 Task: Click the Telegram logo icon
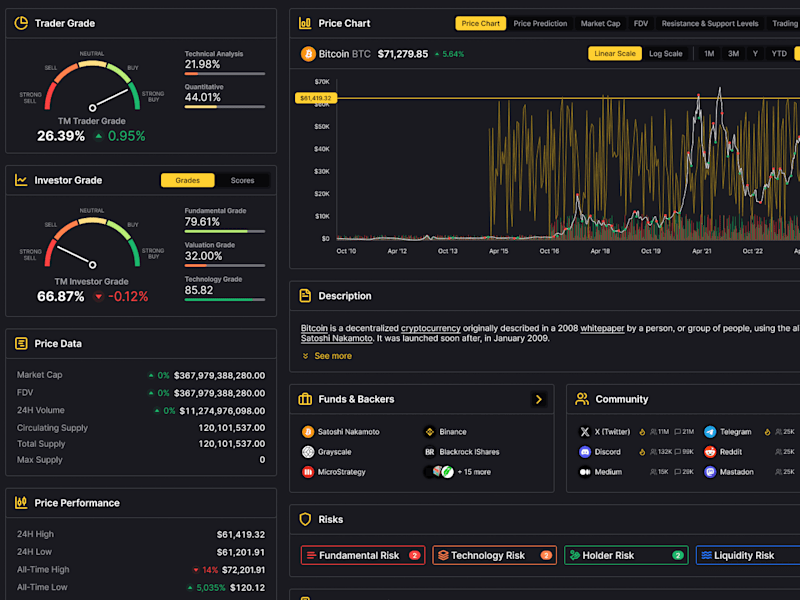coord(710,432)
